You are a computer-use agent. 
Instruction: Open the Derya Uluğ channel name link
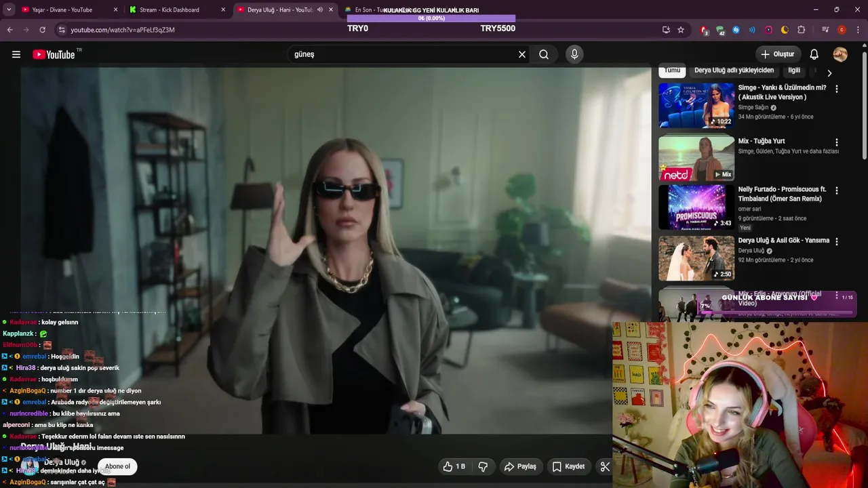(x=62, y=462)
